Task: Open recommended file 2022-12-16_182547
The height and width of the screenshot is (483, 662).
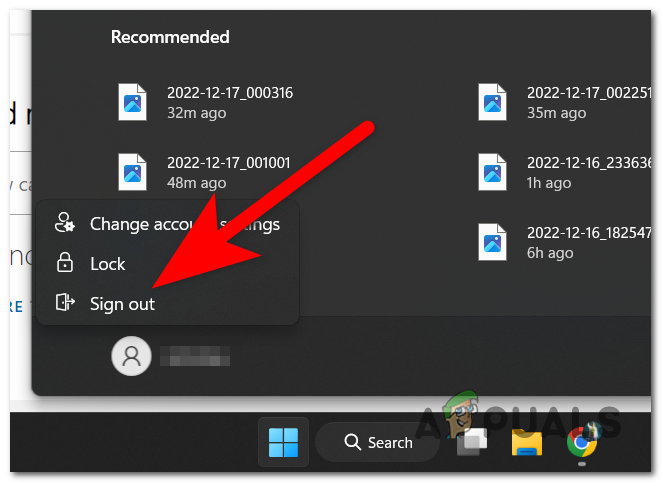Action: click(564, 243)
